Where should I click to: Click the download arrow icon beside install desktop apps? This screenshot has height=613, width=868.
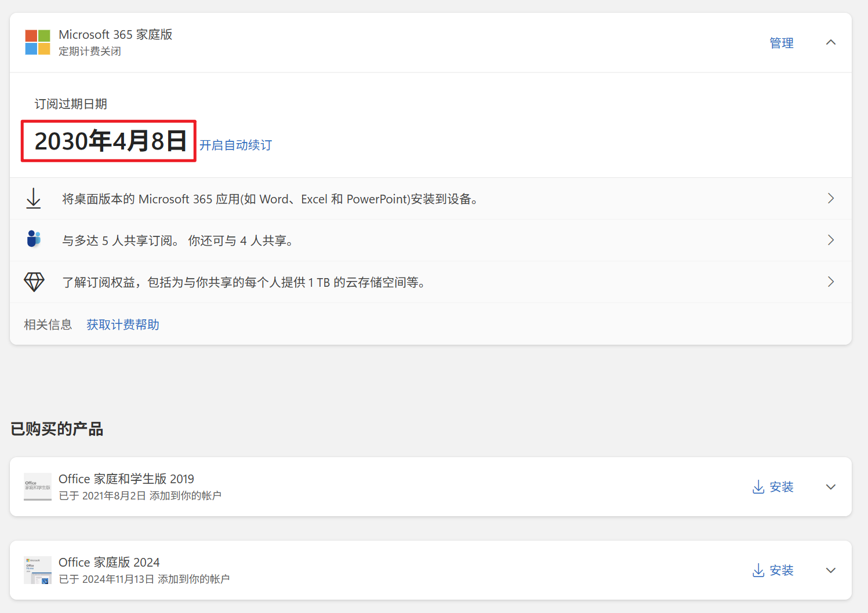[34, 198]
